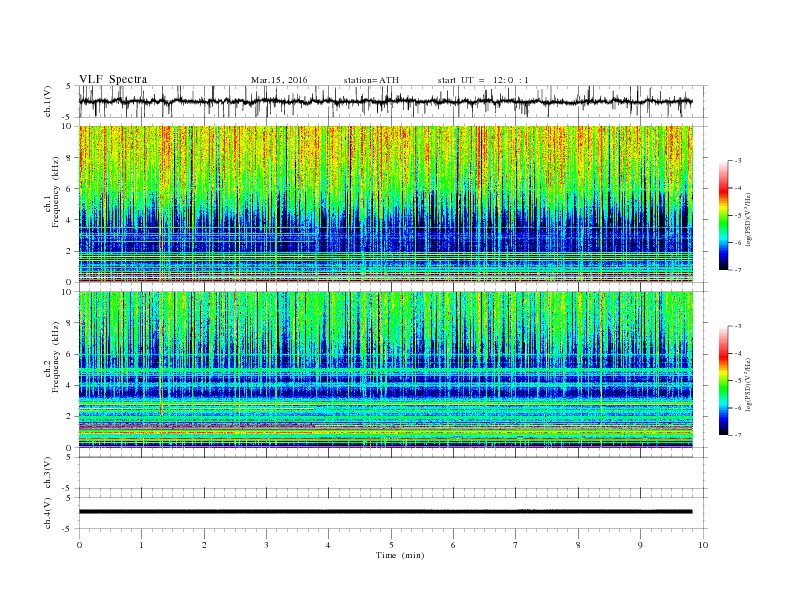This screenshot has width=792, height=612.
Task: Click the "4" tick label on the time axis
Action: point(328,545)
